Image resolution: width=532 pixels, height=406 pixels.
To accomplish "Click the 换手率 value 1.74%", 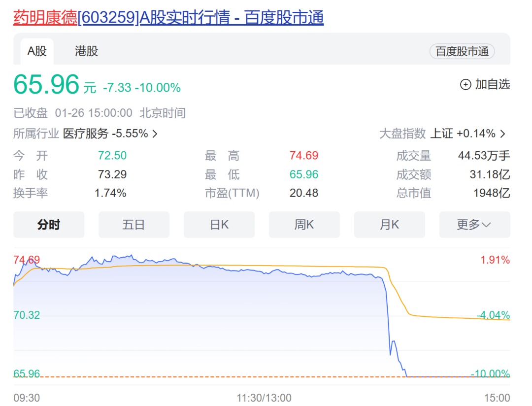I will pos(110,193).
